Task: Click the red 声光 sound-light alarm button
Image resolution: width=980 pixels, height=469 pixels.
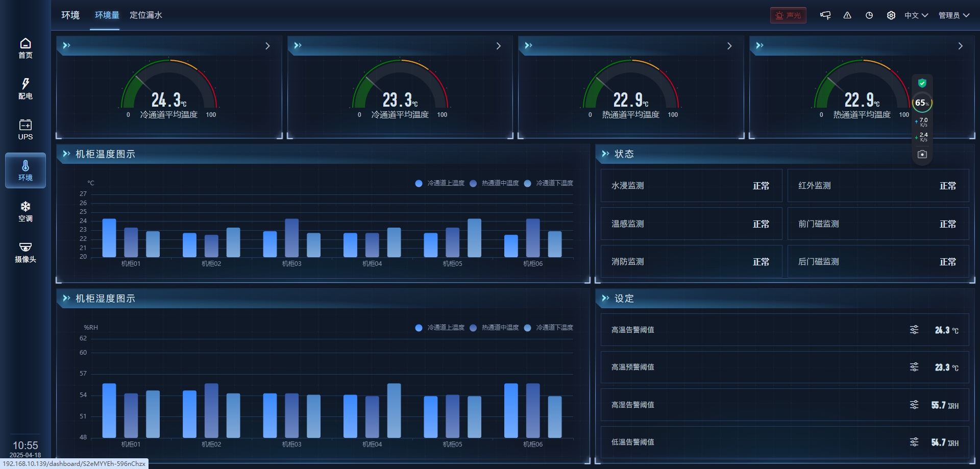Action: [x=788, y=15]
